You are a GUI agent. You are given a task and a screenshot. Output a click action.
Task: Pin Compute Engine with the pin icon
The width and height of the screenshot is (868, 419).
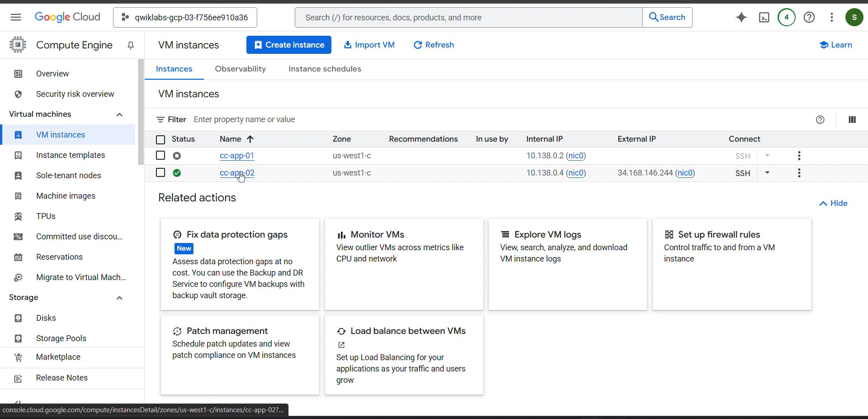131,45
